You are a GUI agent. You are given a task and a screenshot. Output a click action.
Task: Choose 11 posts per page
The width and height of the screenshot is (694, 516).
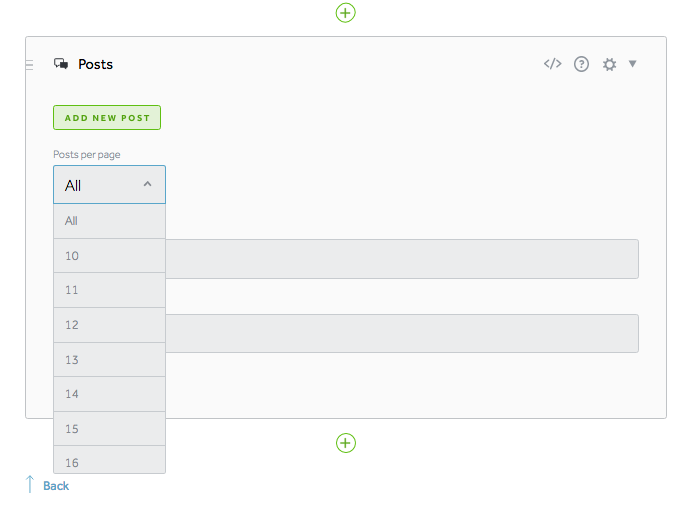(x=109, y=290)
